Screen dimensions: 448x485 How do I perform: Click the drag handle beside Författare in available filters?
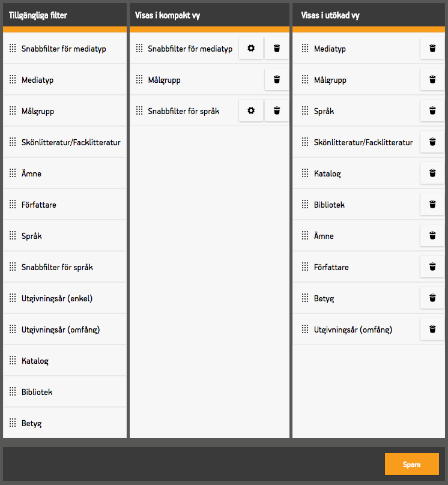(13, 205)
